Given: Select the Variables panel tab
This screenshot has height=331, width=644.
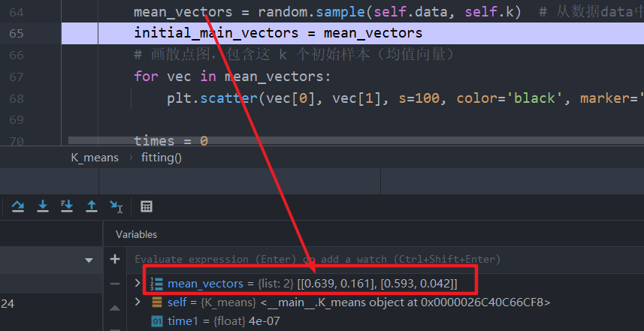Looking at the screenshot, I should 136,234.
